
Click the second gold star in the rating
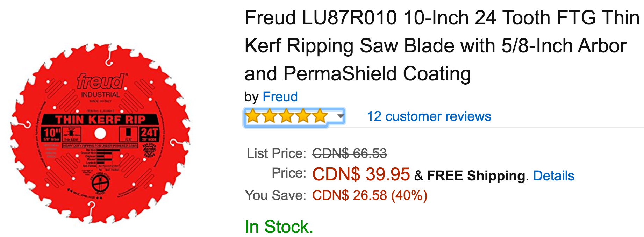point(269,116)
